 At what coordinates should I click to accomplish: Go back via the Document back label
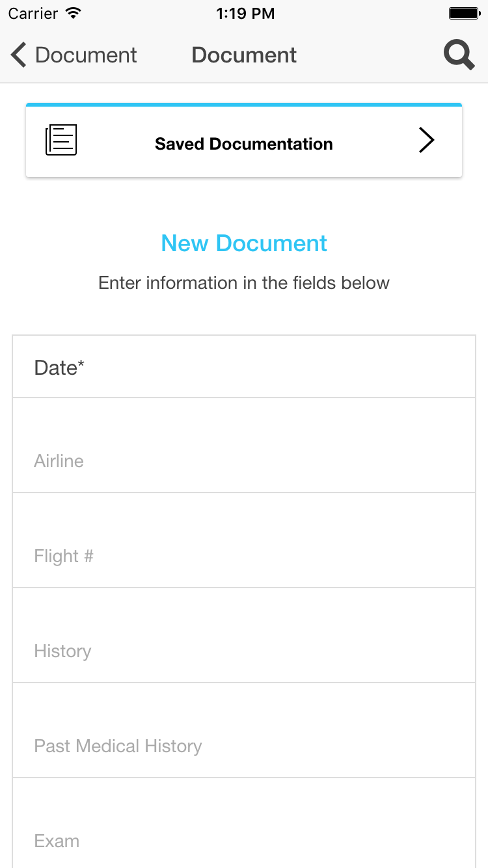86,55
